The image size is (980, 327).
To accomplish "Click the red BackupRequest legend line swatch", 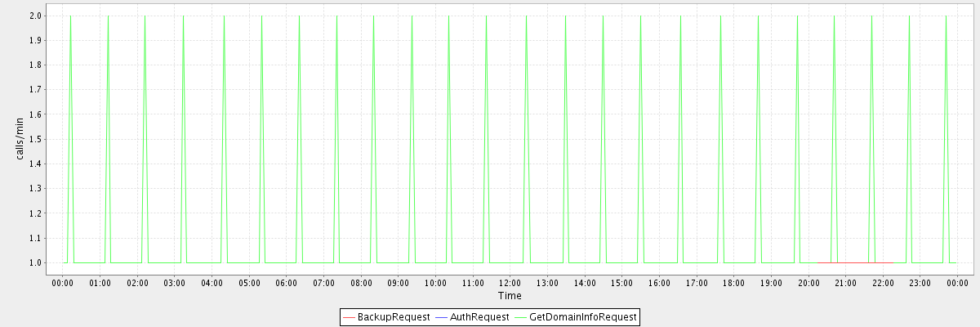I will click(x=349, y=316).
